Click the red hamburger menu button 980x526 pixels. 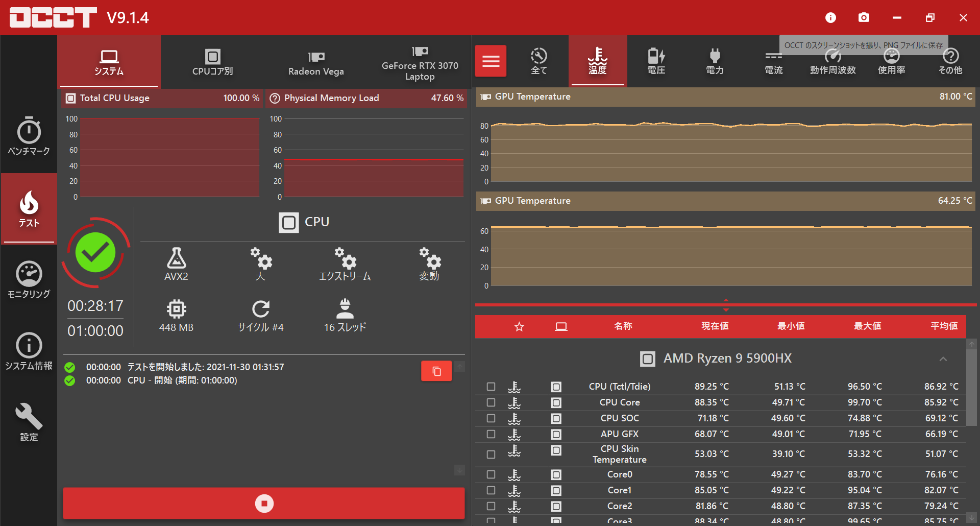[491, 61]
